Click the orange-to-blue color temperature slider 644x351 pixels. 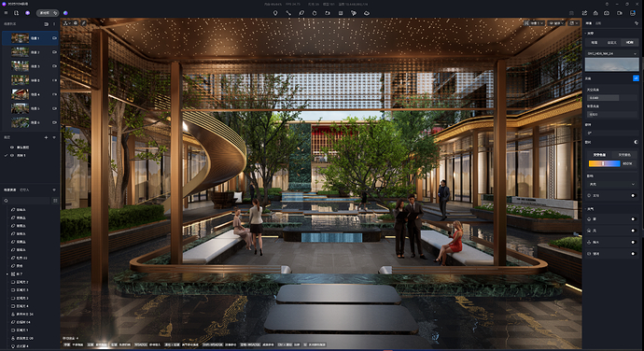coord(604,163)
